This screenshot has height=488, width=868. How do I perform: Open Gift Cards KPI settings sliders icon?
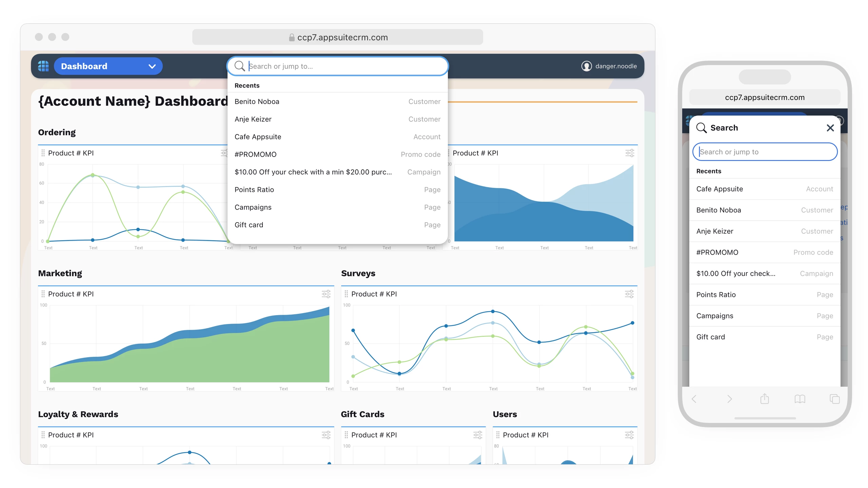477,435
